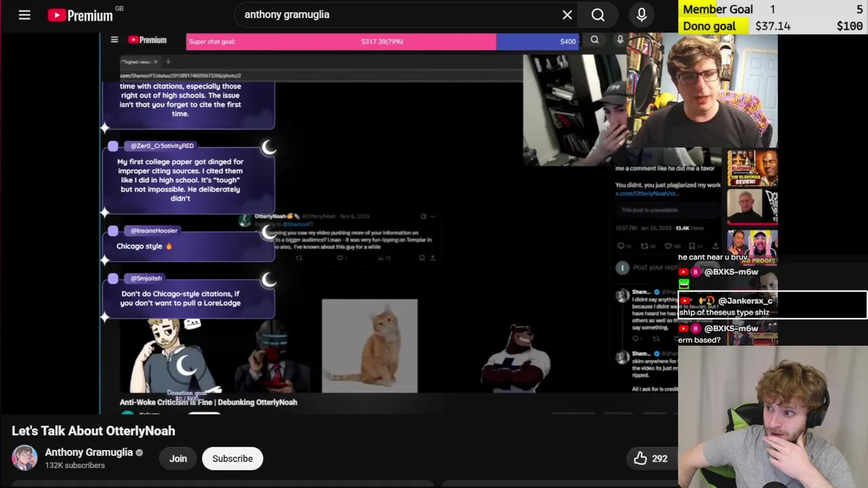The width and height of the screenshot is (868, 488).
Task: Open the YouTube guide hamburger menu
Action: (x=24, y=14)
